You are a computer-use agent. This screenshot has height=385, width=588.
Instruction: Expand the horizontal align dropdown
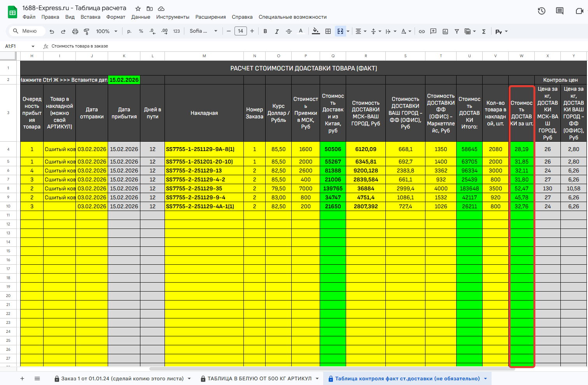coord(361,31)
